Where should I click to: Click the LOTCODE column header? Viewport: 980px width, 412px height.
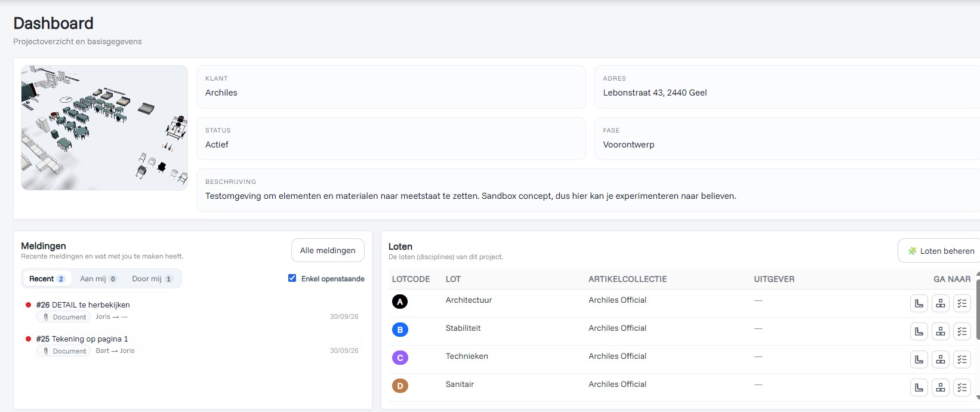click(411, 279)
